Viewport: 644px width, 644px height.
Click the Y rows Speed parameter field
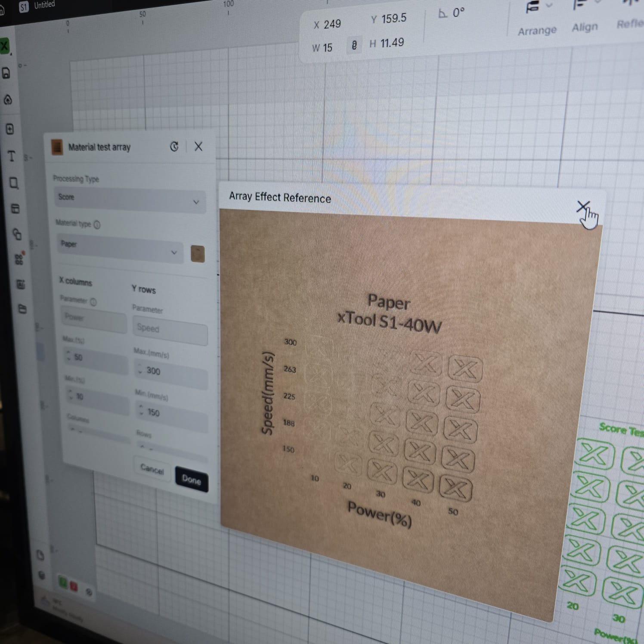170,331
